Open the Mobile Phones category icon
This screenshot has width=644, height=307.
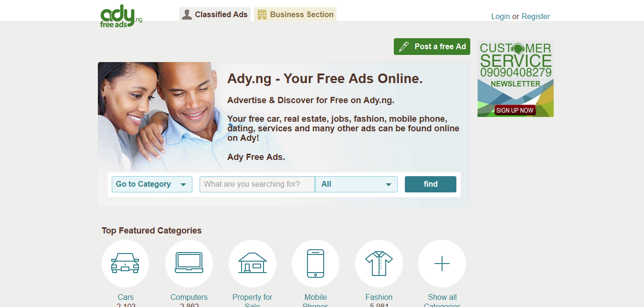point(316,263)
